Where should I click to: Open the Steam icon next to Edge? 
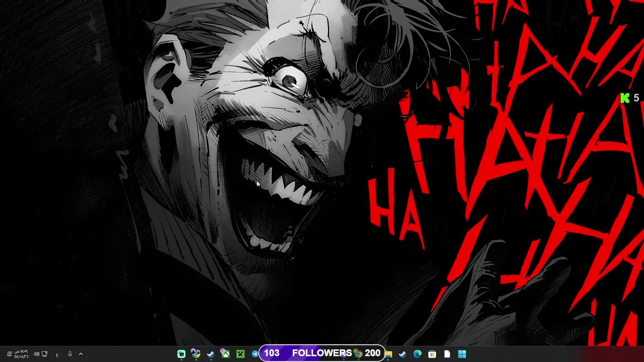tap(403, 354)
